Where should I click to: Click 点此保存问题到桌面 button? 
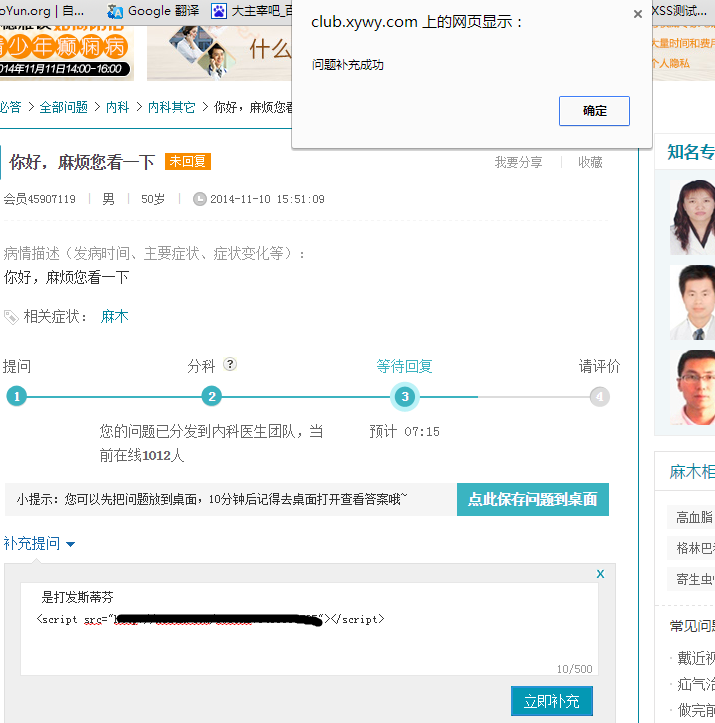pos(532,499)
